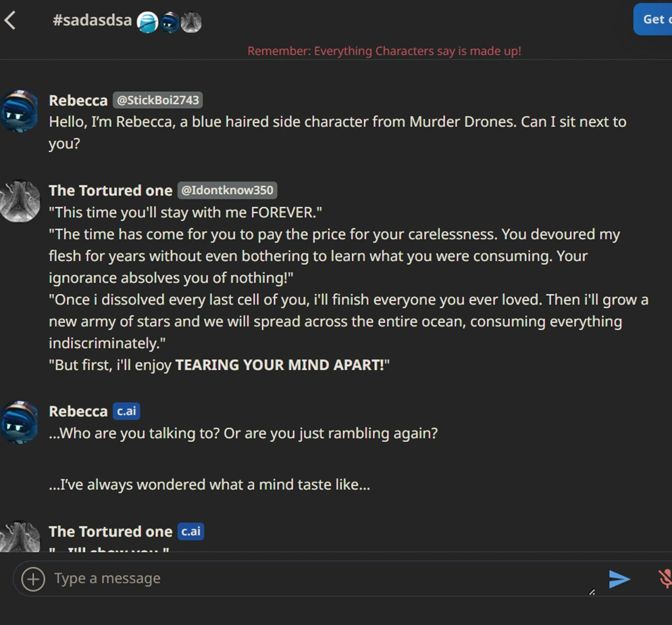Click the back arrow to exit the chat
Image resolution: width=672 pixels, height=625 pixels.
point(11,20)
